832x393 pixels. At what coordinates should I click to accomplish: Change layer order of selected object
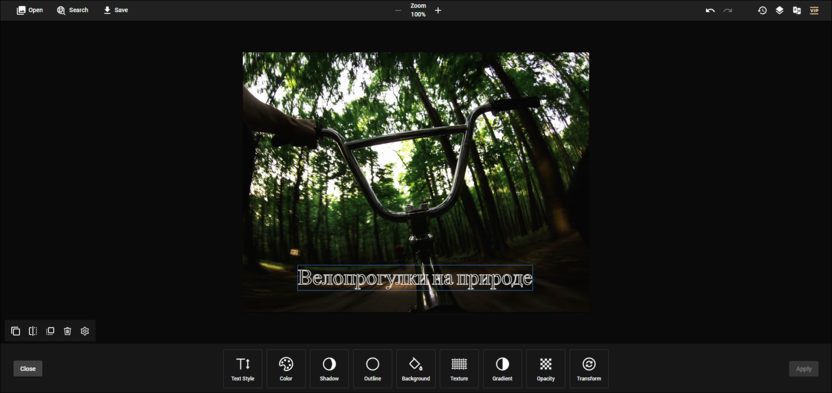coord(50,331)
